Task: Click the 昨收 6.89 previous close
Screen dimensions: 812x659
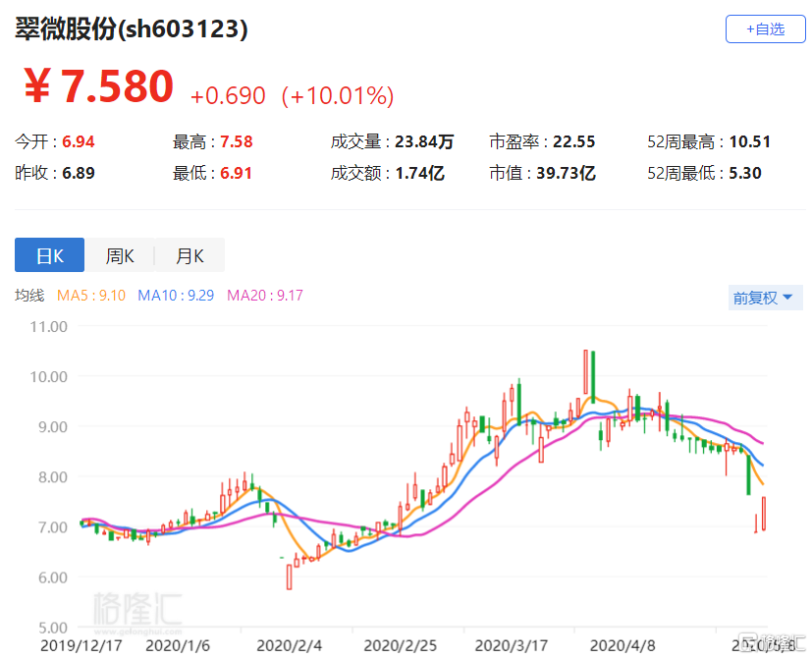Action: 55,173
